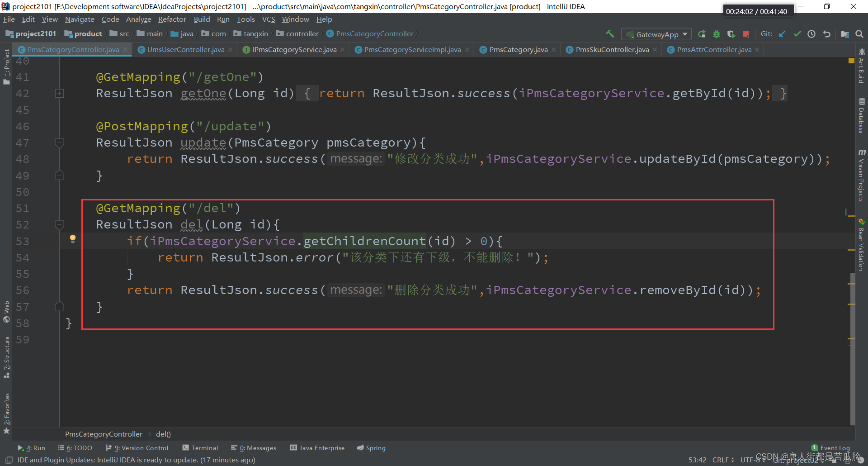Image resolution: width=868 pixels, height=466 pixels.
Task: Open the Version Control tool window
Action: click(137, 448)
